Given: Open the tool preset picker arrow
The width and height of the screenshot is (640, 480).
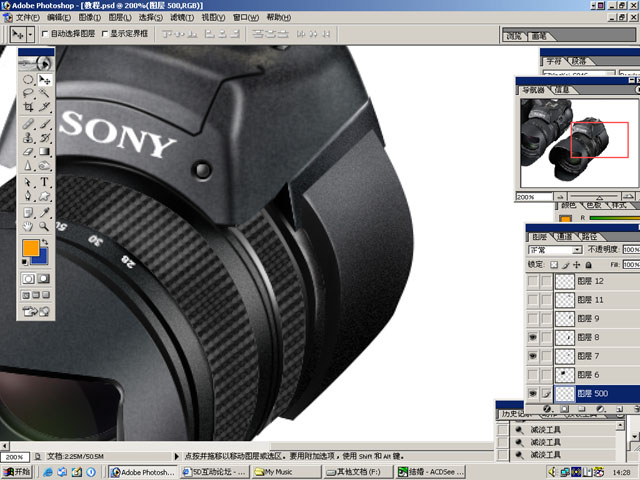Looking at the screenshot, I should (x=30, y=34).
